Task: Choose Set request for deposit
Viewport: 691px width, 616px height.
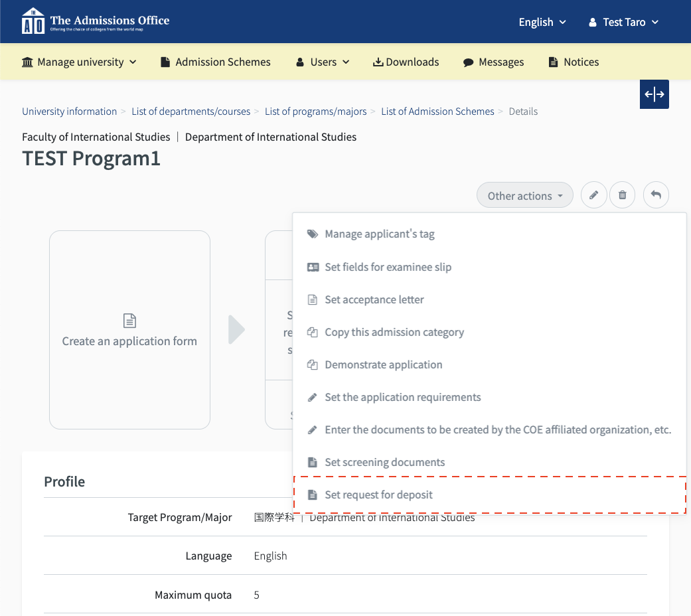Action: click(x=490, y=495)
